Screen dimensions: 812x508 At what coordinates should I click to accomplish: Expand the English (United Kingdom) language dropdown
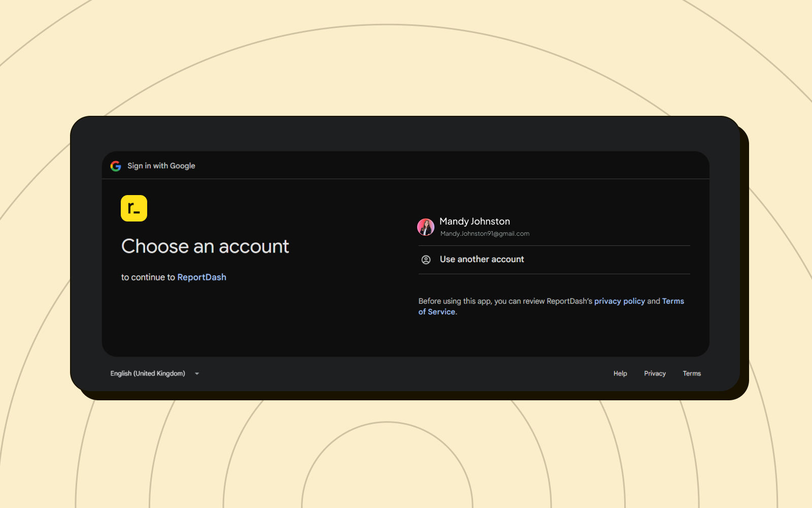point(155,373)
